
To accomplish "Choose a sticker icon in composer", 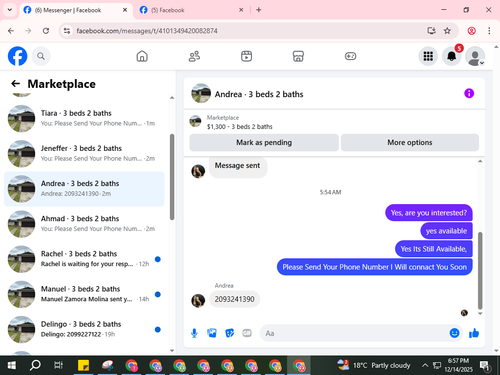I will (x=230, y=333).
